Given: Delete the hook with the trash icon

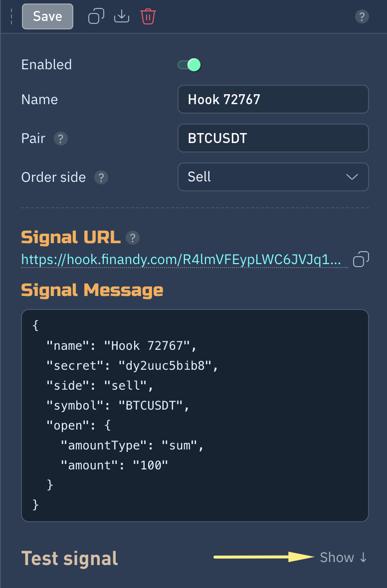Looking at the screenshot, I should click(148, 16).
